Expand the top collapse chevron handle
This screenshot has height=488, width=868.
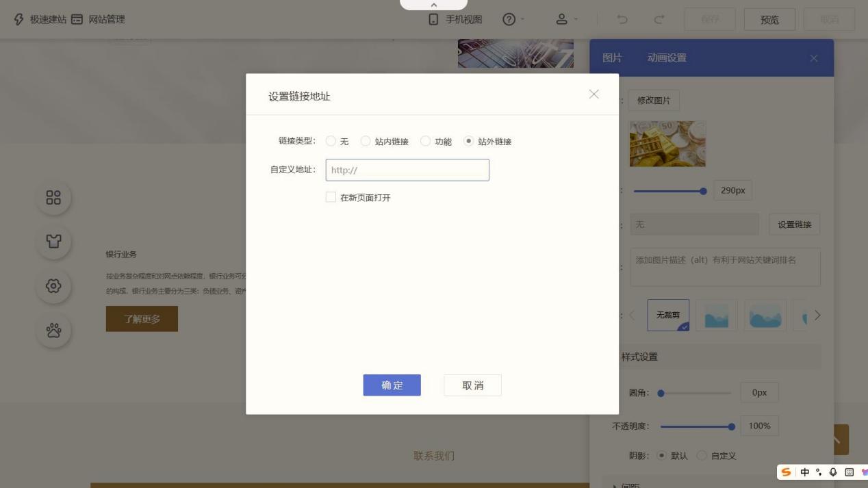pos(433,5)
